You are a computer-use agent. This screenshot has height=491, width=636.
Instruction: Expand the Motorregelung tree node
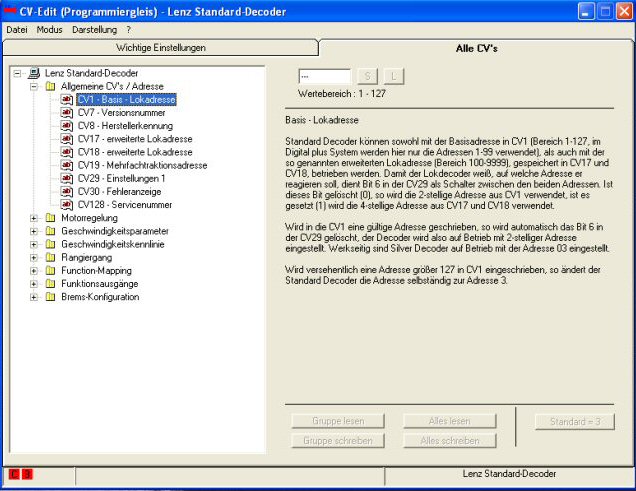[x=34, y=217]
